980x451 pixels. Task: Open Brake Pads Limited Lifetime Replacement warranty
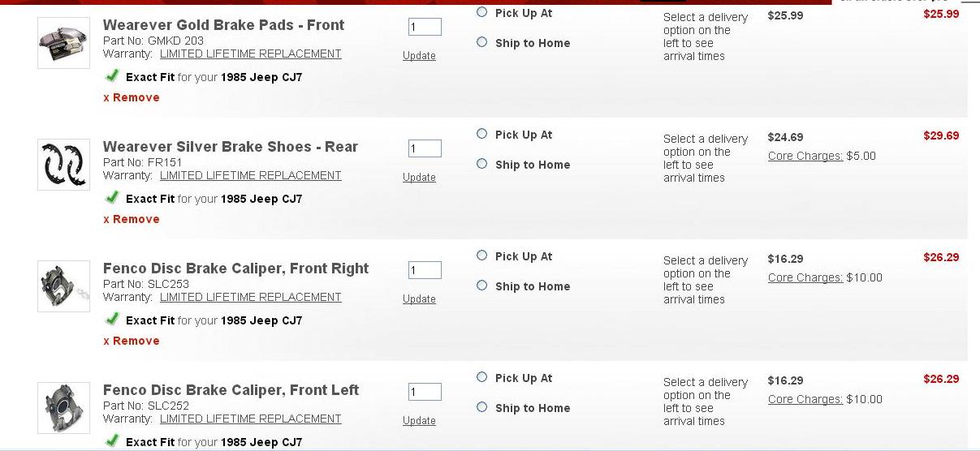[250, 54]
